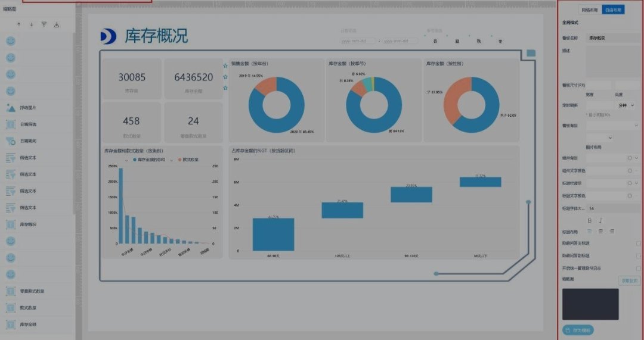The image size is (644, 340).
Task: Tick the second 隐藏问答 title checkbox
Action: point(638,255)
